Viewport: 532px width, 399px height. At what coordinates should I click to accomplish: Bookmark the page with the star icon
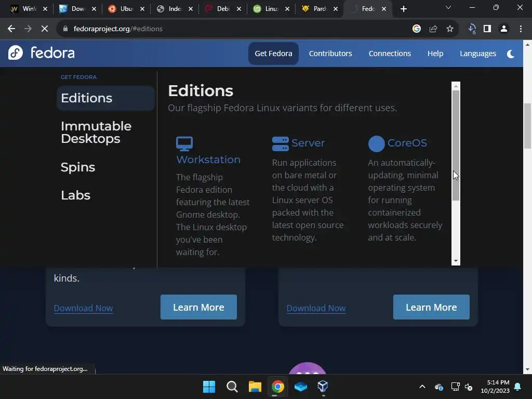tap(450, 29)
